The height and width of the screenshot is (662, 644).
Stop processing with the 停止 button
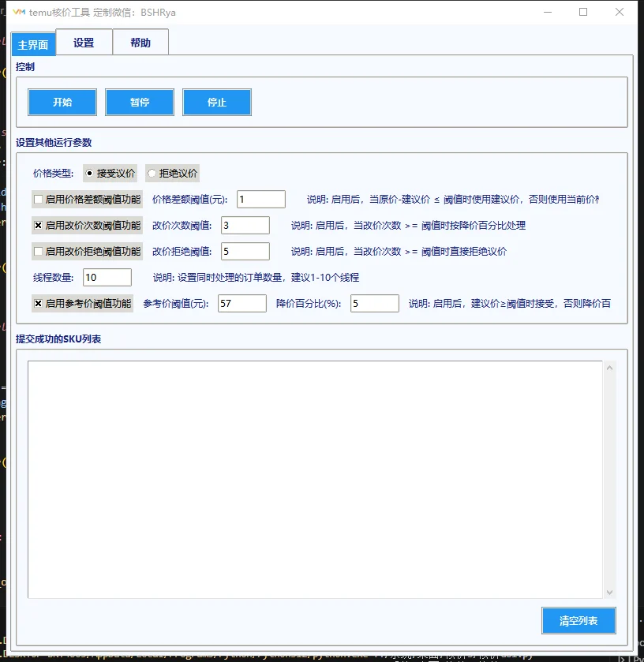click(x=217, y=102)
